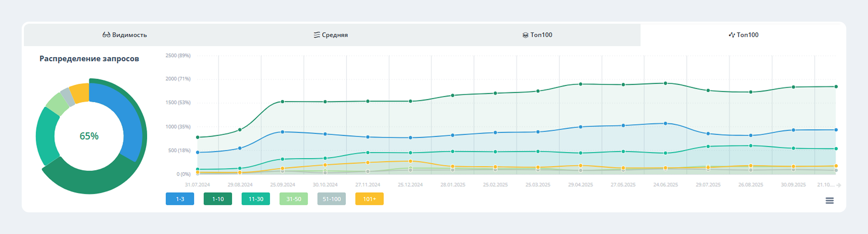Switch to the Видимость tab
868x234 pixels.
tap(124, 35)
